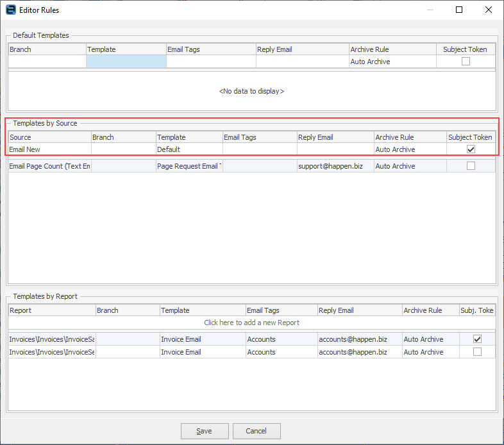Click here to add a new Report row
504x445 pixels.
pyautogui.click(x=251, y=323)
